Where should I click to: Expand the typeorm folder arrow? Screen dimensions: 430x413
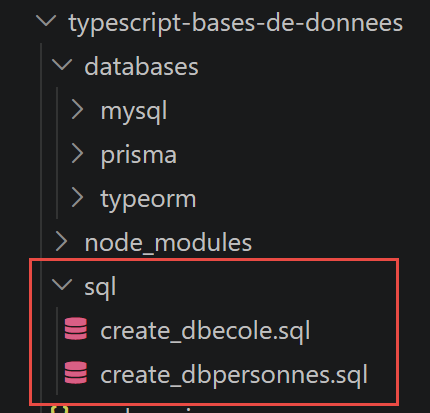pyautogui.click(x=77, y=197)
